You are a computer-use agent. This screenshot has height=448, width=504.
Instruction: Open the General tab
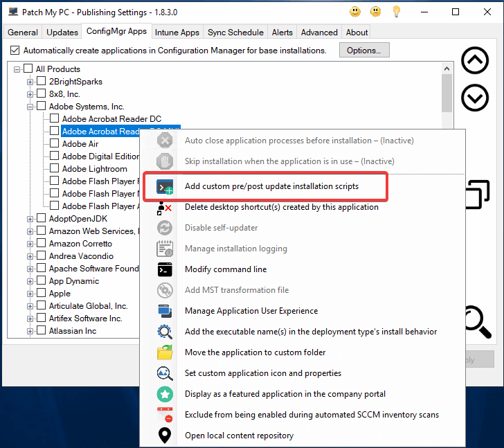22,33
